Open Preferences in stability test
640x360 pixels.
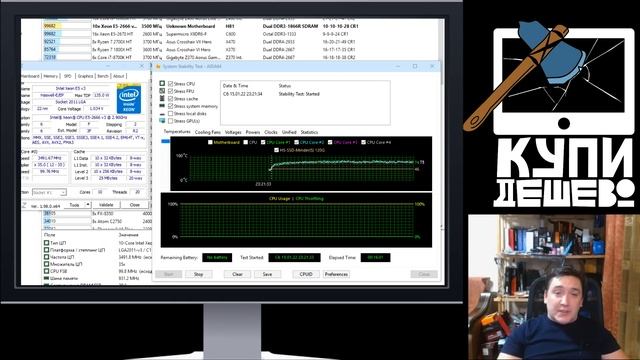click(x=336, y=274)
